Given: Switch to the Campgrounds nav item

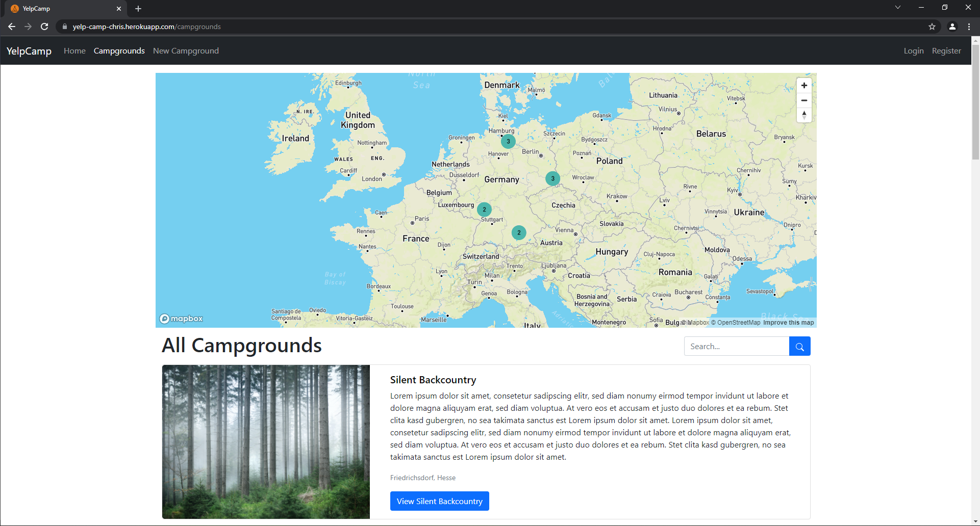Looking at the screenshot, I should pos(119,50).
